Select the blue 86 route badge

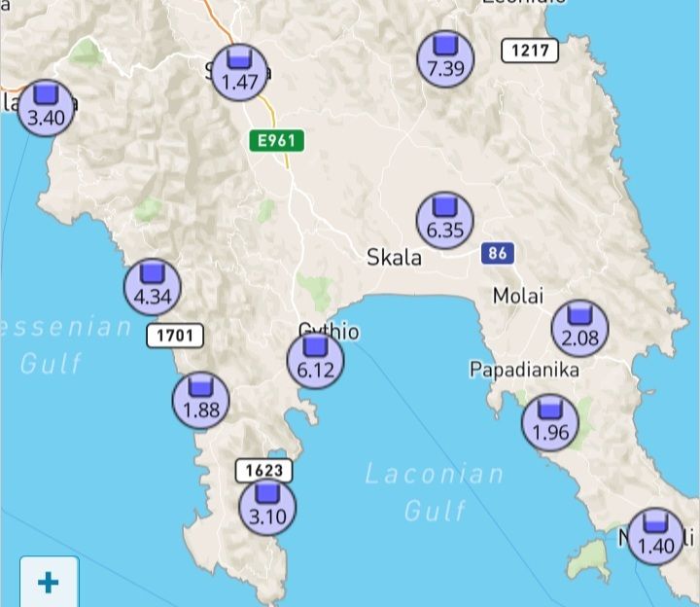tap(498, 253)
